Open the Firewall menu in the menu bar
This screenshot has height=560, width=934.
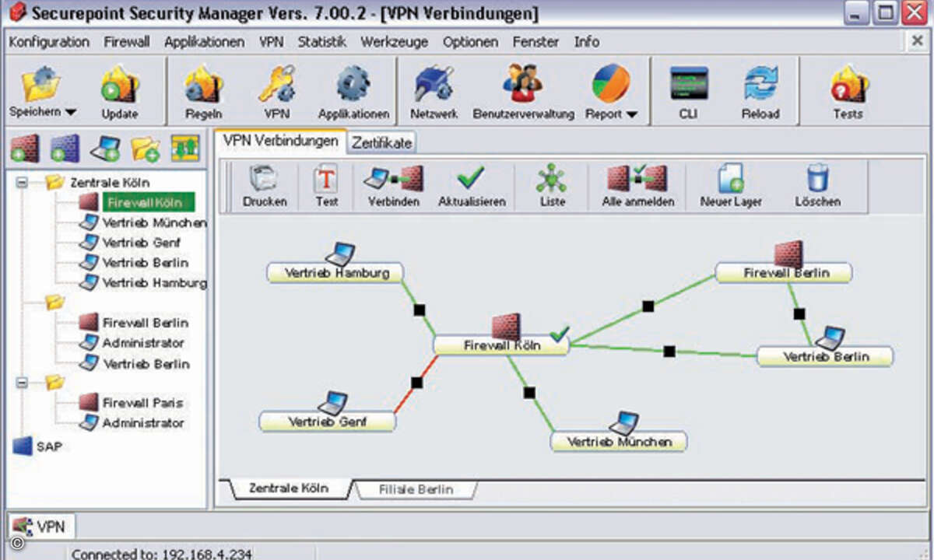(x=127, y=41)
